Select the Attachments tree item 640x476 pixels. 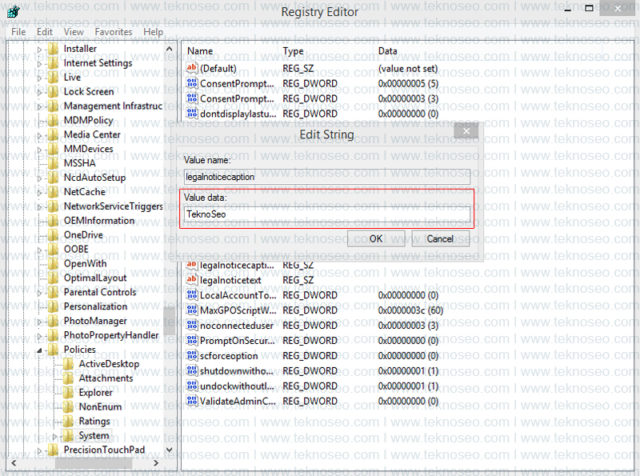(106, 378)
